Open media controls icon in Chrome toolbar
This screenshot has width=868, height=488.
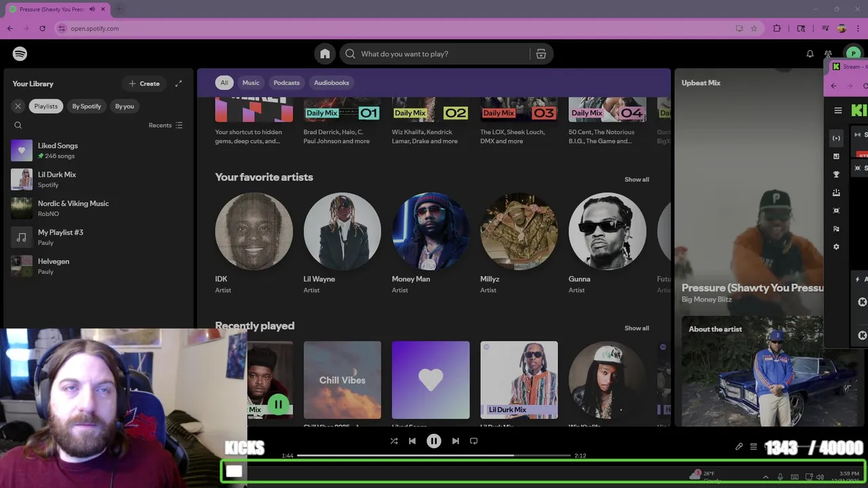coord(825,28)
